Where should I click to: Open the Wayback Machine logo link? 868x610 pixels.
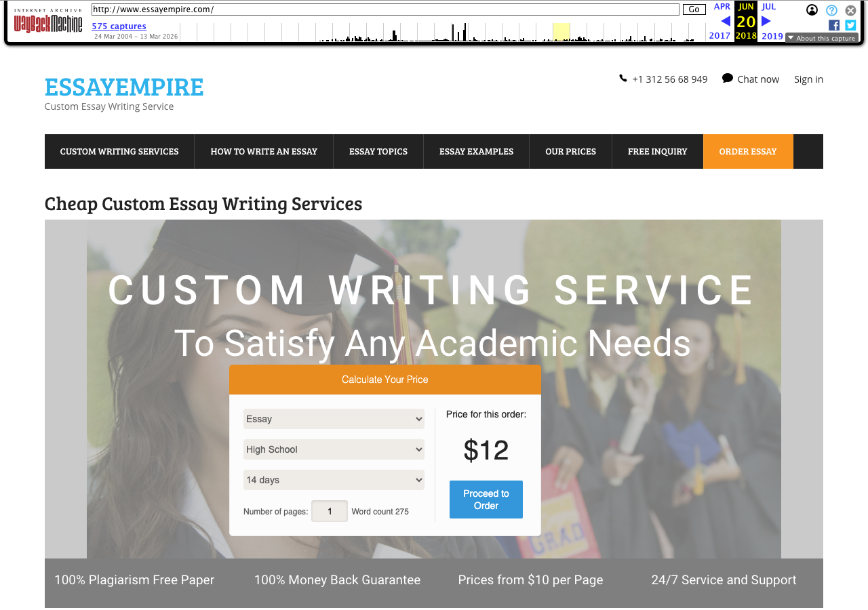(x=48, y=21)
